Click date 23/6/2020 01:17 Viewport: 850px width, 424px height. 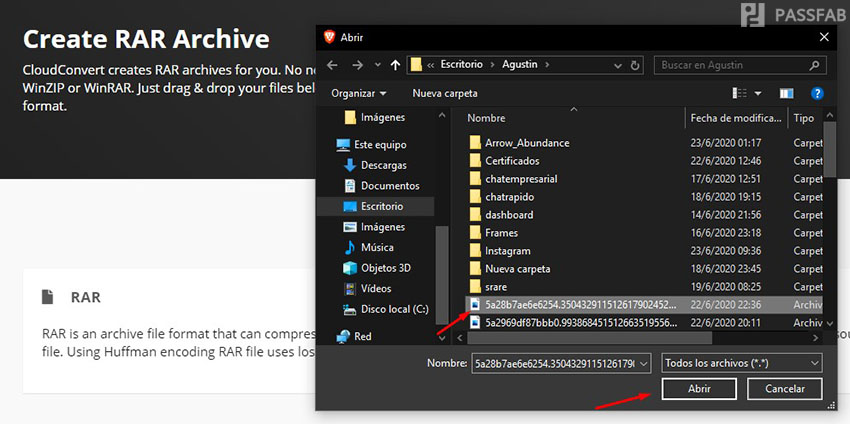[x=725, y=143]
